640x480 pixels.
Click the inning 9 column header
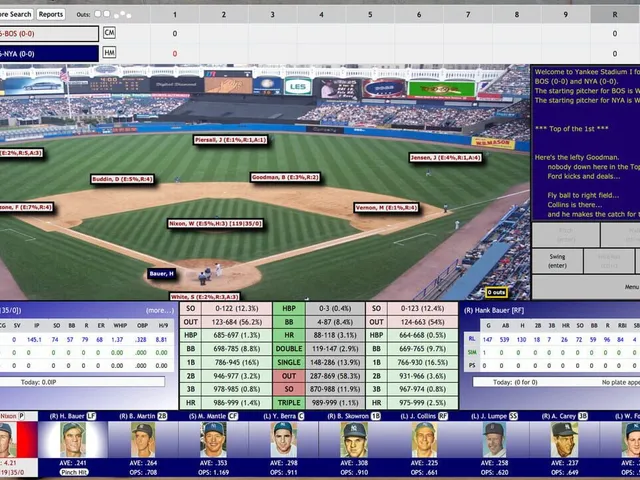[x=566, y=15]
